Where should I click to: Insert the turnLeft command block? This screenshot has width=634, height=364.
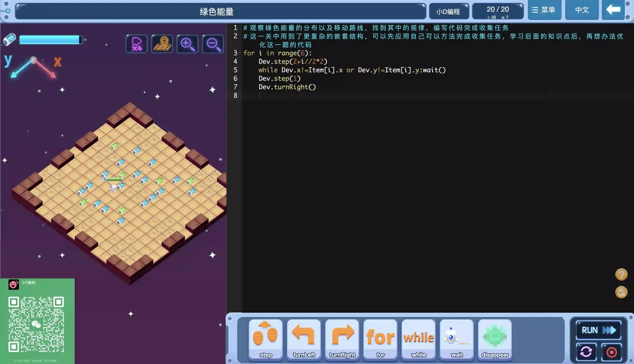coord(304,339)
